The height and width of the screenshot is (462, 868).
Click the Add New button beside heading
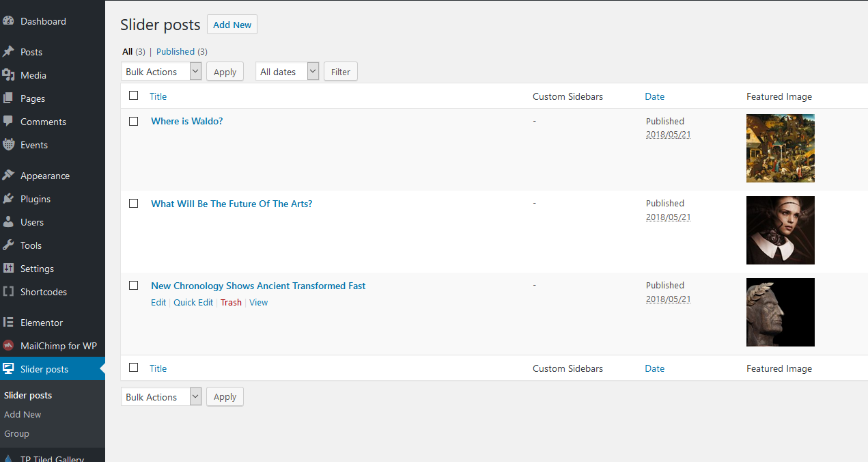(x=232, y=25)
